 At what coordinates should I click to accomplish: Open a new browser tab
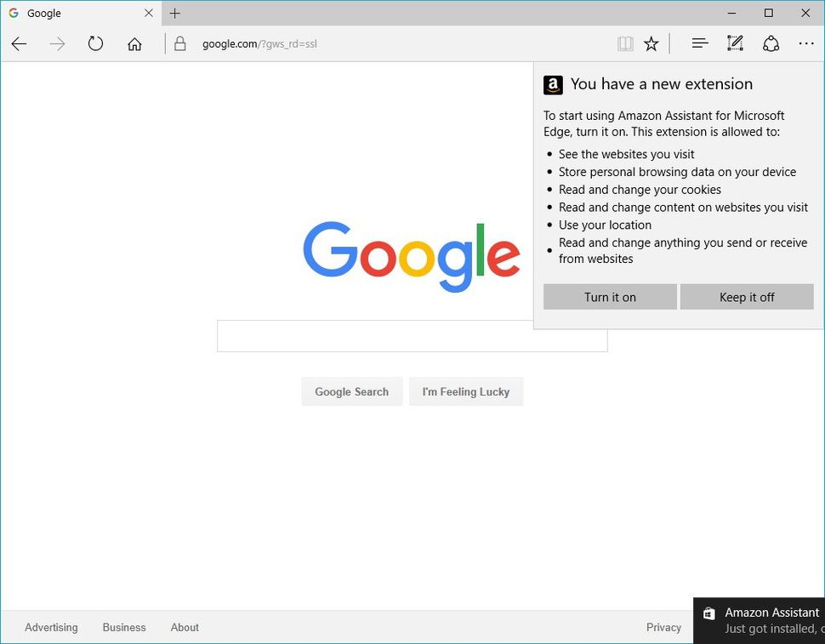point(174,13)
